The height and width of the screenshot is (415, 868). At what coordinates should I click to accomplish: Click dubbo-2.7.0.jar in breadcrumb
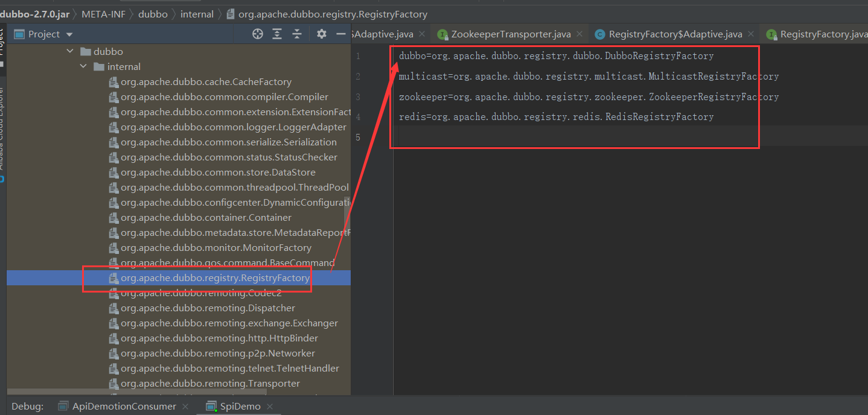(x=34, y=14)
